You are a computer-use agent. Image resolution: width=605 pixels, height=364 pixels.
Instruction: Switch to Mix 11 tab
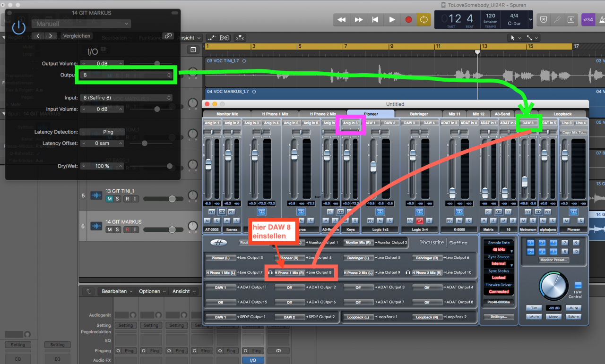pos(455,114)
